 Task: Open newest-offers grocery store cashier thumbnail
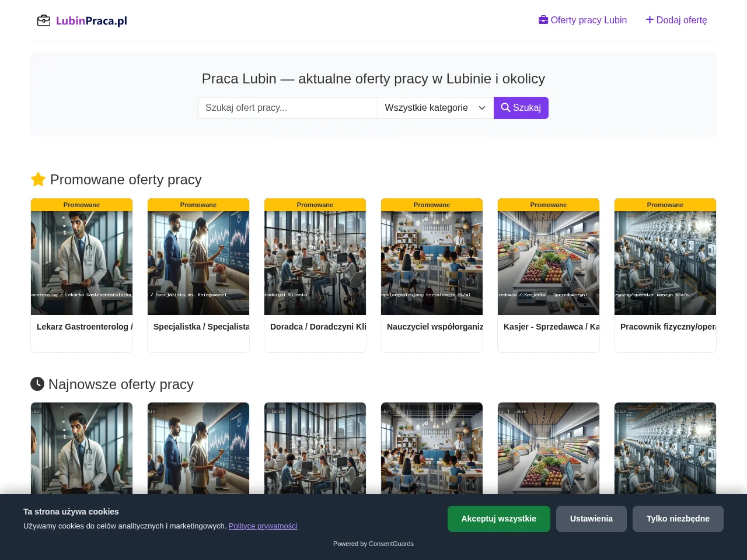click(x=549, y=448)
